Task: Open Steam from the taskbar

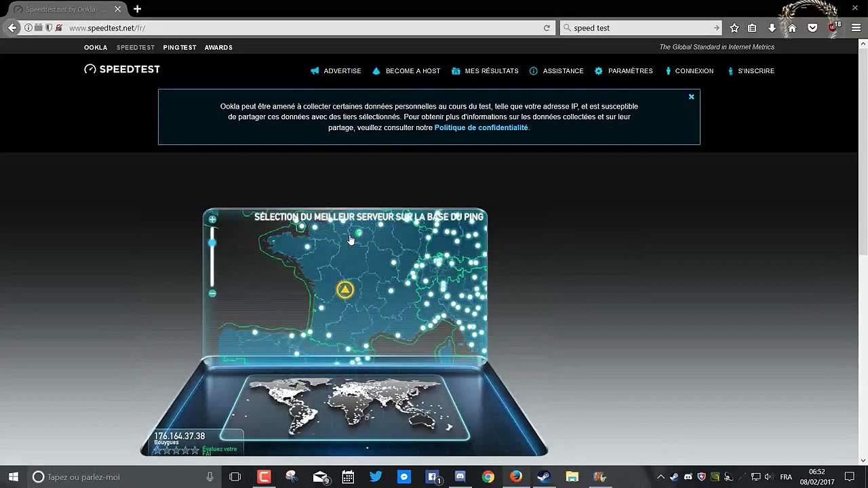Action: coord(544,477)
